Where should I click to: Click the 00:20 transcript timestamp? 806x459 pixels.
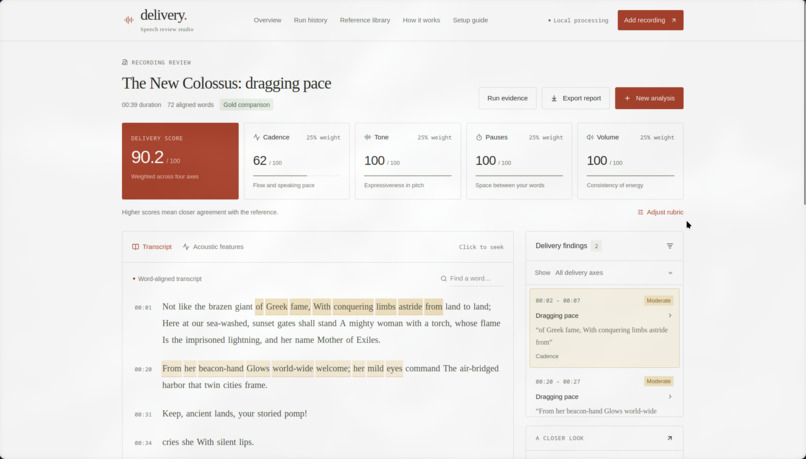143,370
